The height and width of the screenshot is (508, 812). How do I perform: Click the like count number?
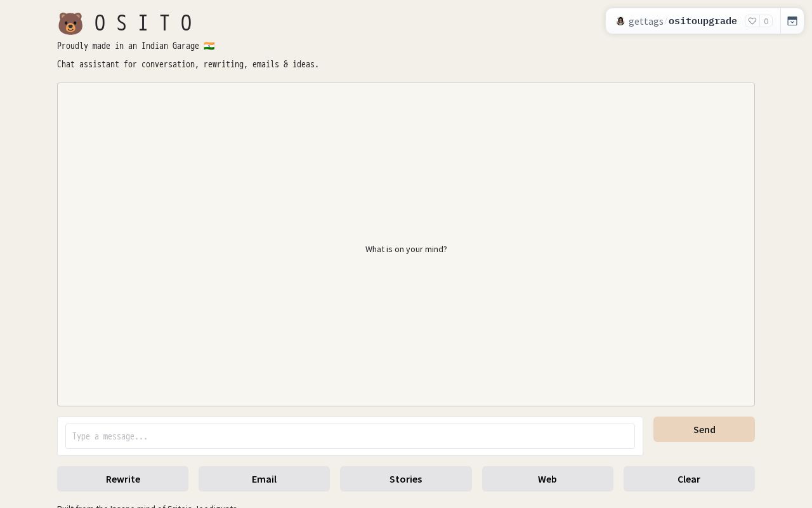pos(766,21)
